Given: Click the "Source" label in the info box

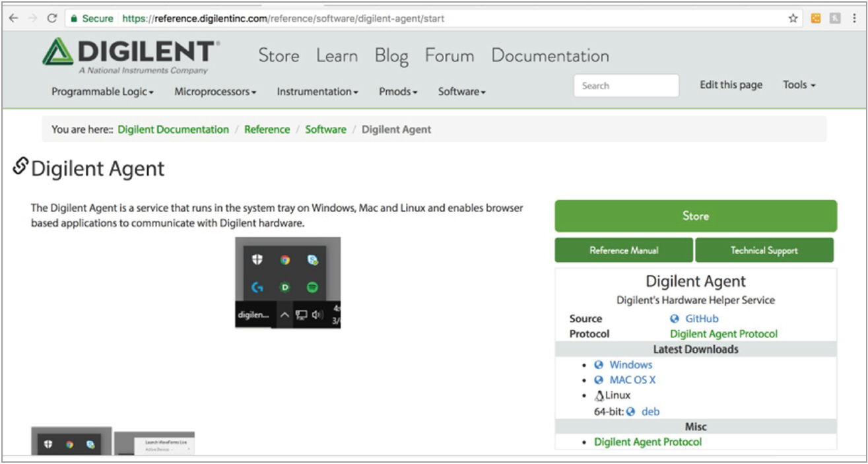Looking at the screenshot, I should 586,319.
